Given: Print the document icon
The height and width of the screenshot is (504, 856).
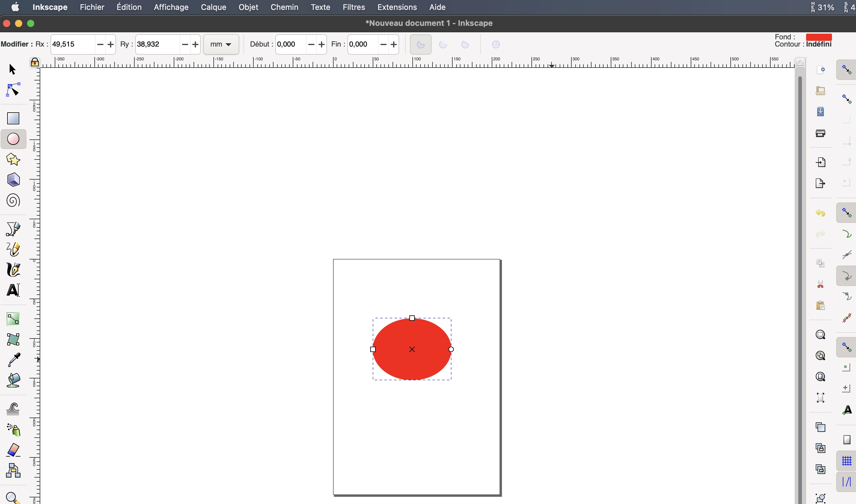Looking at the screenshot, I should [x=820, y=133].
